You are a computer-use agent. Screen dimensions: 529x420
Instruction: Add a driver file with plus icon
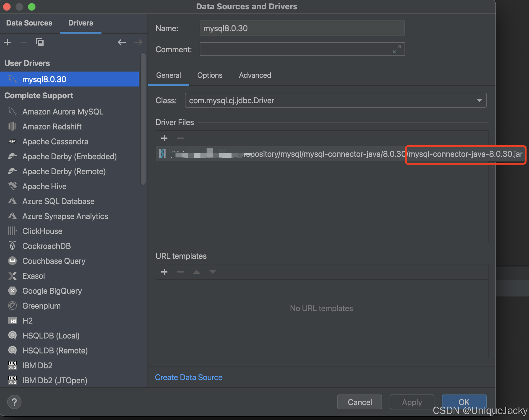(x=164, y=138)
